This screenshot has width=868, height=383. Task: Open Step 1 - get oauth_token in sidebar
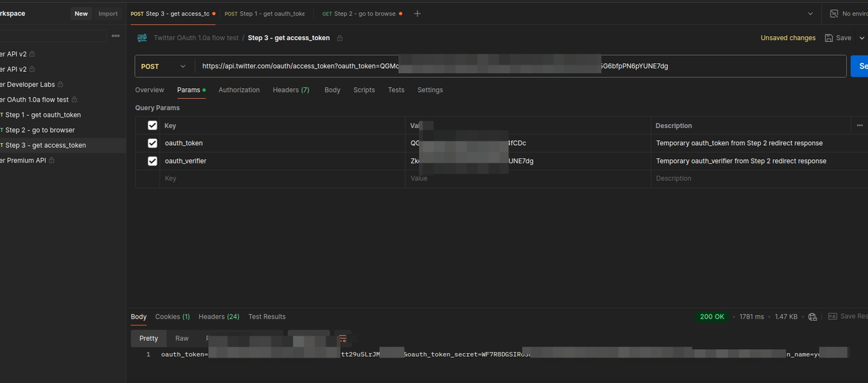[43, 115]
